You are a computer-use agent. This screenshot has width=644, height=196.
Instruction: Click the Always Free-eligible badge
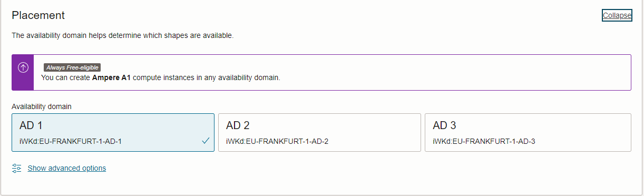click(72, 67)
